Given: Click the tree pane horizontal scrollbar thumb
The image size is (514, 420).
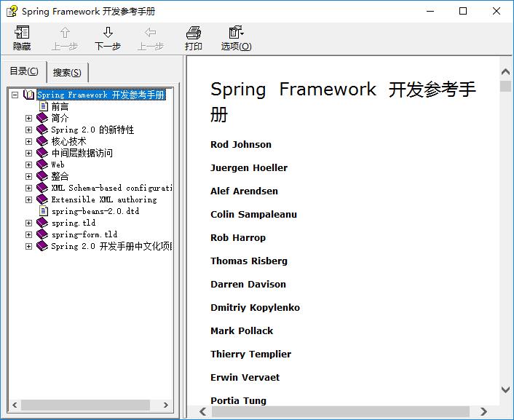Looking at the screenshot, I should click(86, 405).
